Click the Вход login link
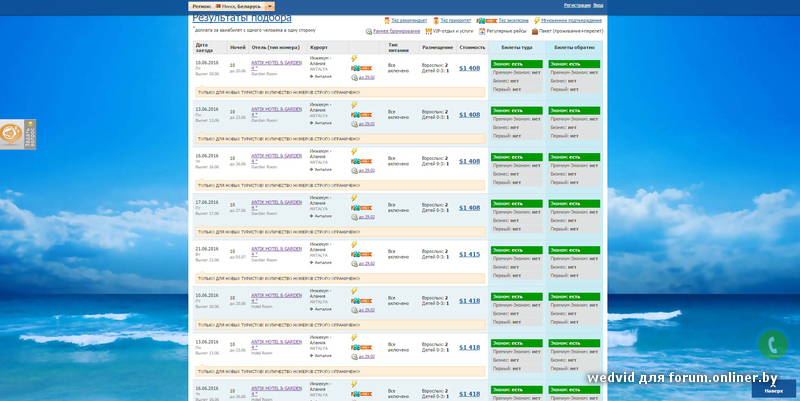 (598, 5)
